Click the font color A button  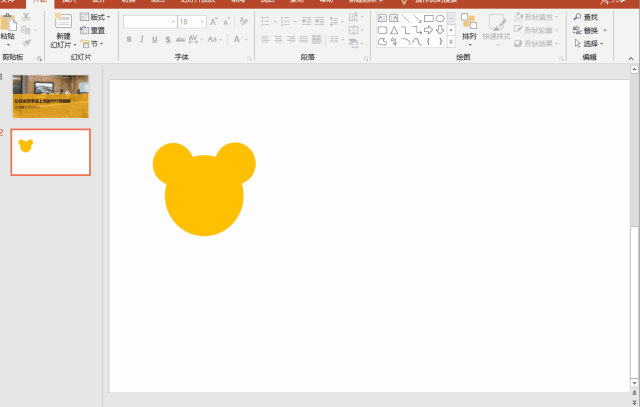click(x=237, y=39)
